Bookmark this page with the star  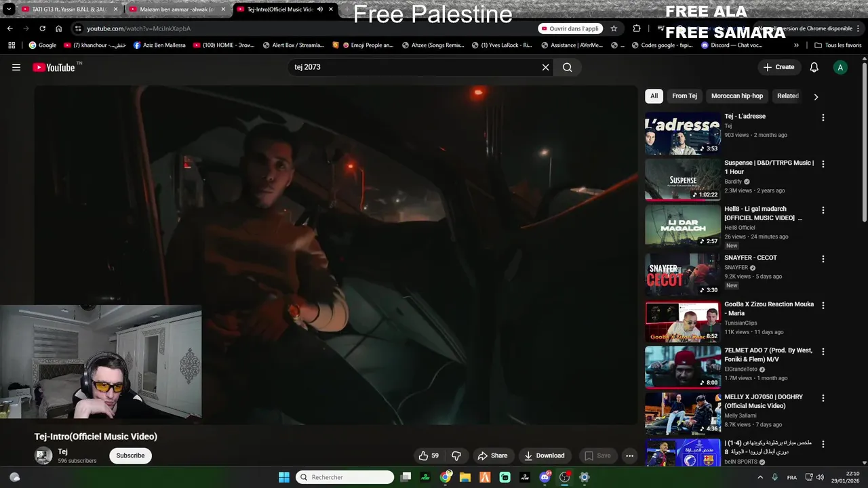click(614, 28)
